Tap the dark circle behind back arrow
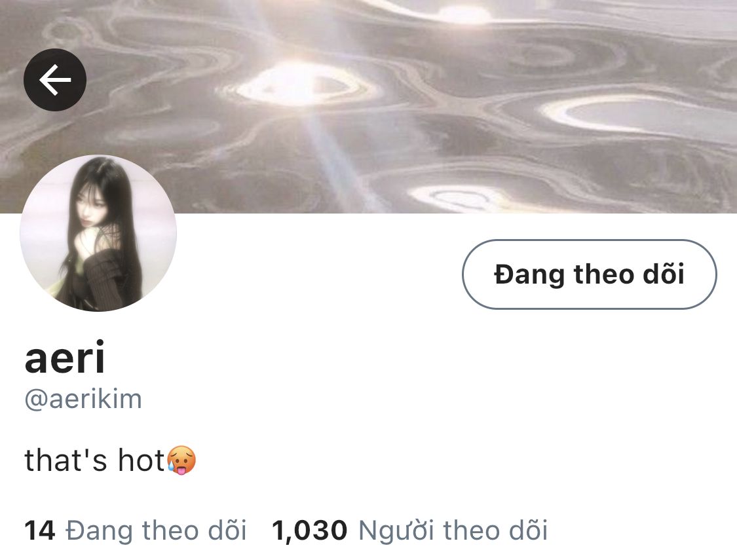 click(55, 80)
